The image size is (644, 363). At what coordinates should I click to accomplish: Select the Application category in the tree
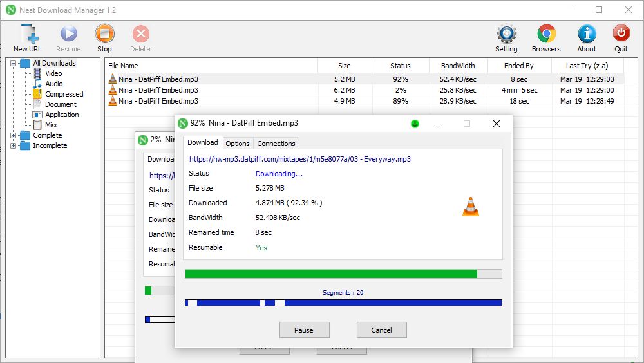click(x=62, y=115)
